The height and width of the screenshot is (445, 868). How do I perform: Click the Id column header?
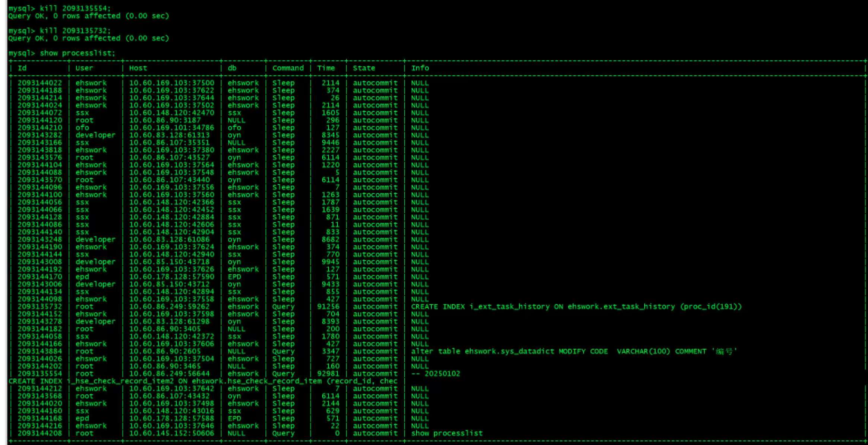pyautogui.click(x=22, y=68)
